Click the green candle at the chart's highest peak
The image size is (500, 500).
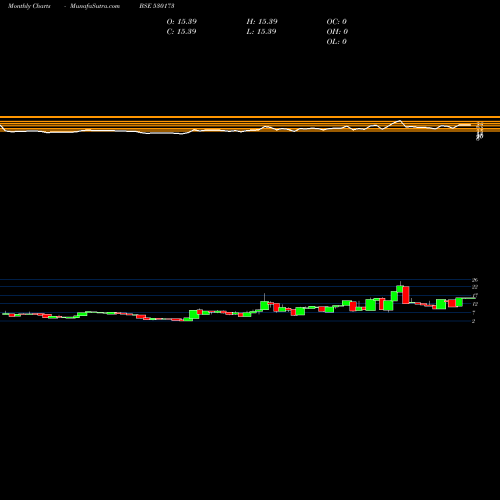pyautogui.click(x=400, y=289)
